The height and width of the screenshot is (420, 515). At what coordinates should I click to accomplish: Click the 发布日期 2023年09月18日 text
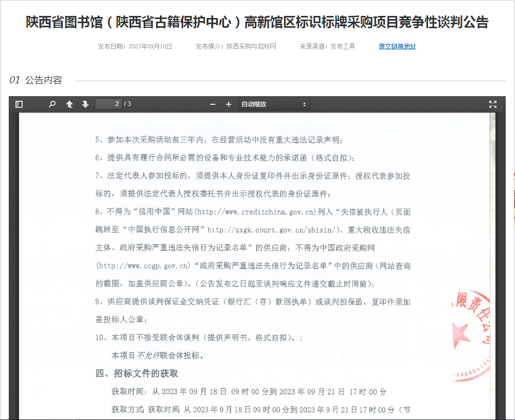[x=135, y=46]
